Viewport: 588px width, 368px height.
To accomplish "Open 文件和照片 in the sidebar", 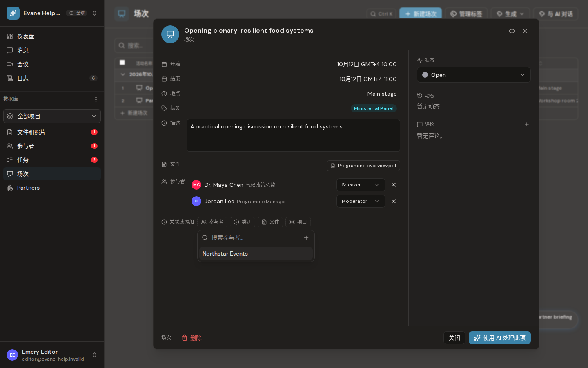I will 52,132.
